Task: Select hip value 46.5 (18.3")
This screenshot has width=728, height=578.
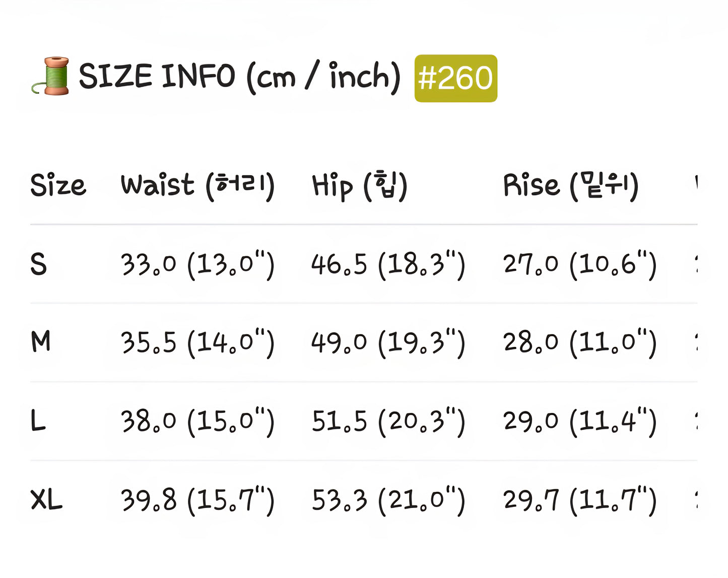Action: 388,264
